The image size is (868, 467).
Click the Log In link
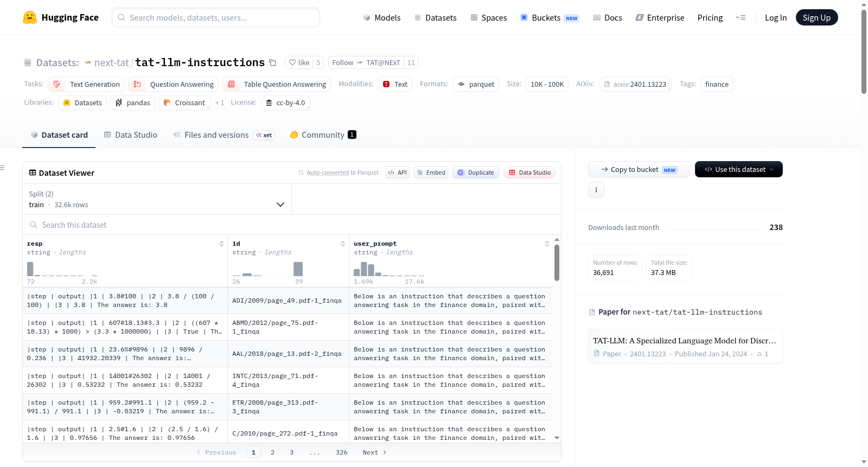pos(776,17)
